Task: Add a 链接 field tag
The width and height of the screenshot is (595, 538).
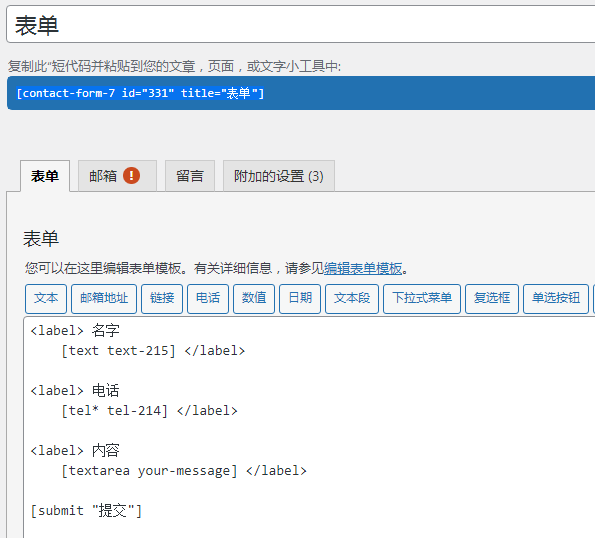Action: pyautogui.click(x=162, y=299)
